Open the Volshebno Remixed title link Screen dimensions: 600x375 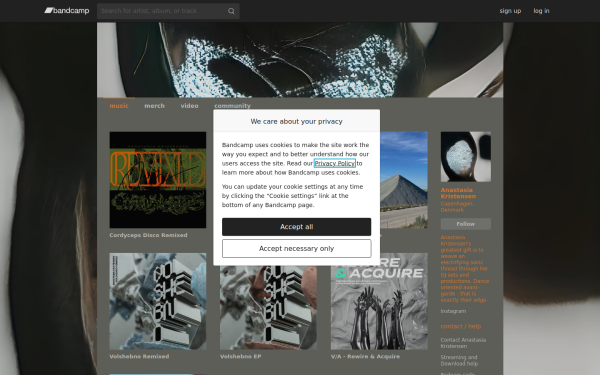139,356
